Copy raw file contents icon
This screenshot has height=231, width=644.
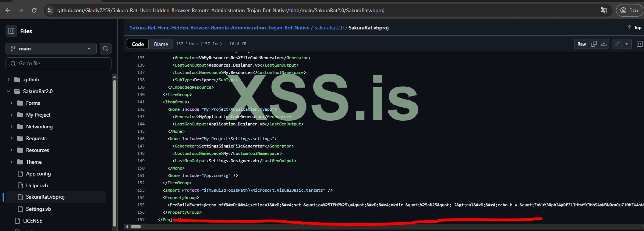click(x=594, y=44)
